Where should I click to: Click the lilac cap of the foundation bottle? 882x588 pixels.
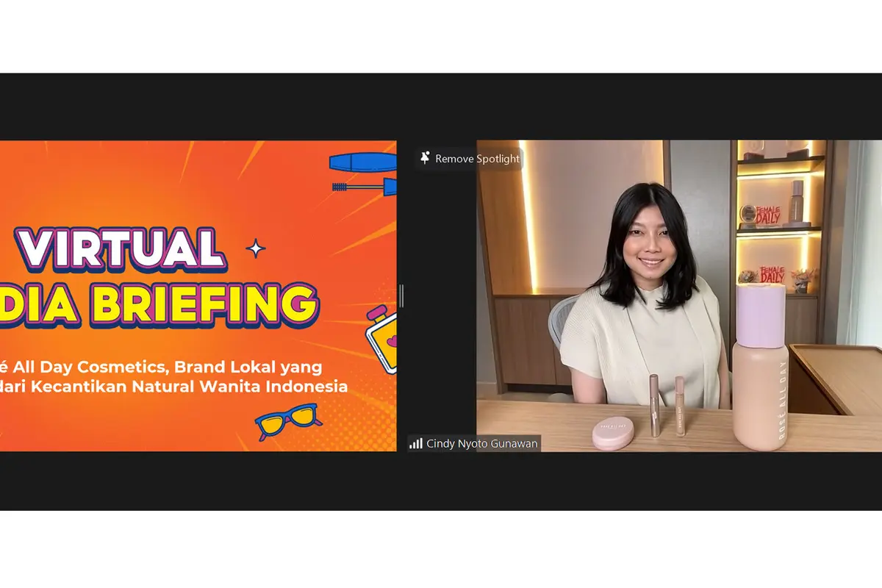click(x=761, y=315)
